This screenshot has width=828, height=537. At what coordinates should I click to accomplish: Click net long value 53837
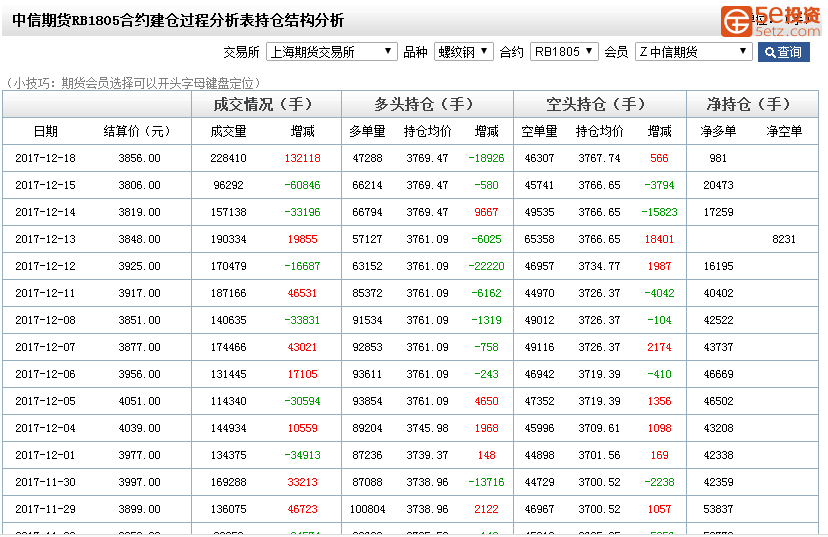718,509
